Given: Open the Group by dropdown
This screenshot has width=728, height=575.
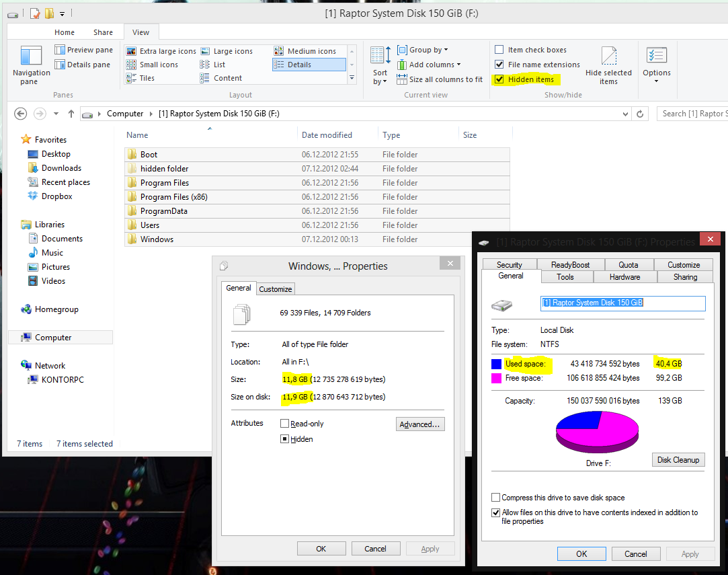Looking at the screenshot, I should click(x=423, y=50).
